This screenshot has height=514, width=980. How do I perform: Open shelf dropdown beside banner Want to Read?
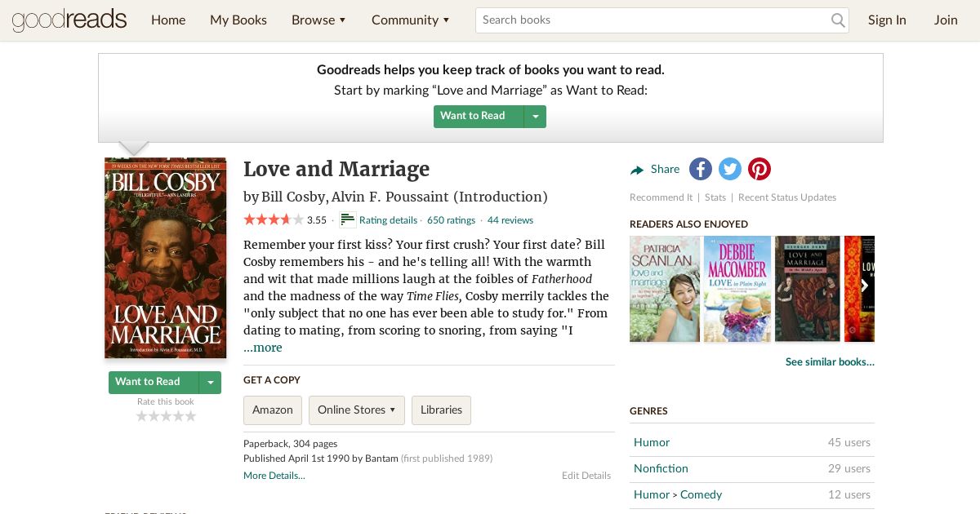(535, 117)
